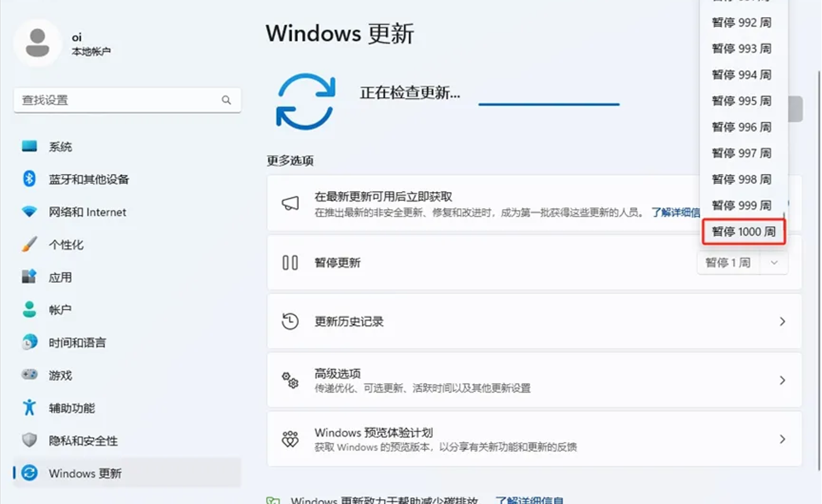Click the gears icon for 高级选项
This screenshot has height=504, width=822.
(290, 380)
